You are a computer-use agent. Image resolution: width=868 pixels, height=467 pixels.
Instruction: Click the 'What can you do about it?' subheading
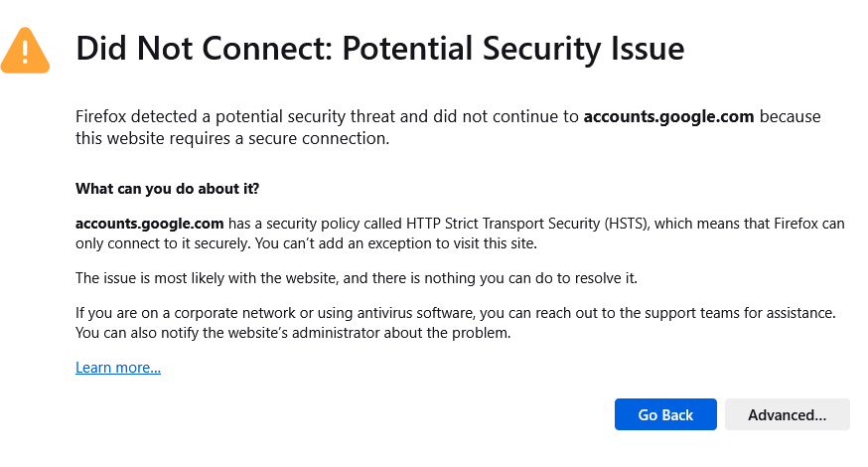pos(167,189)
